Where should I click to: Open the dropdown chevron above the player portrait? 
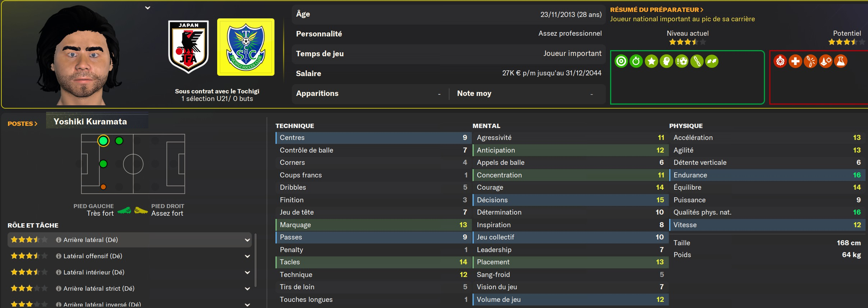(148, 8)
